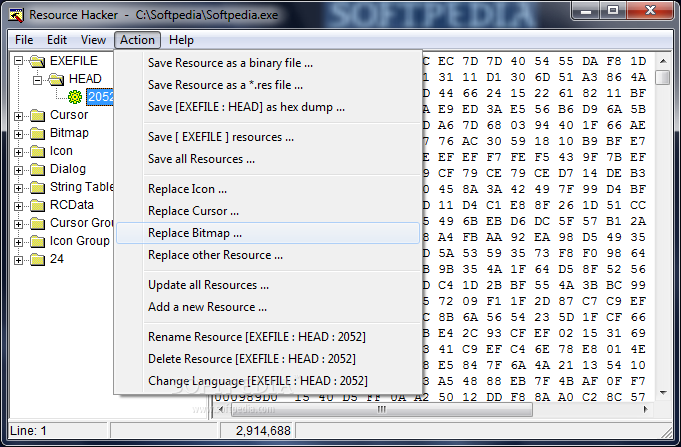Expand the Icon tree node
Screen dimensions: 681x447
(x=18, y=152)
